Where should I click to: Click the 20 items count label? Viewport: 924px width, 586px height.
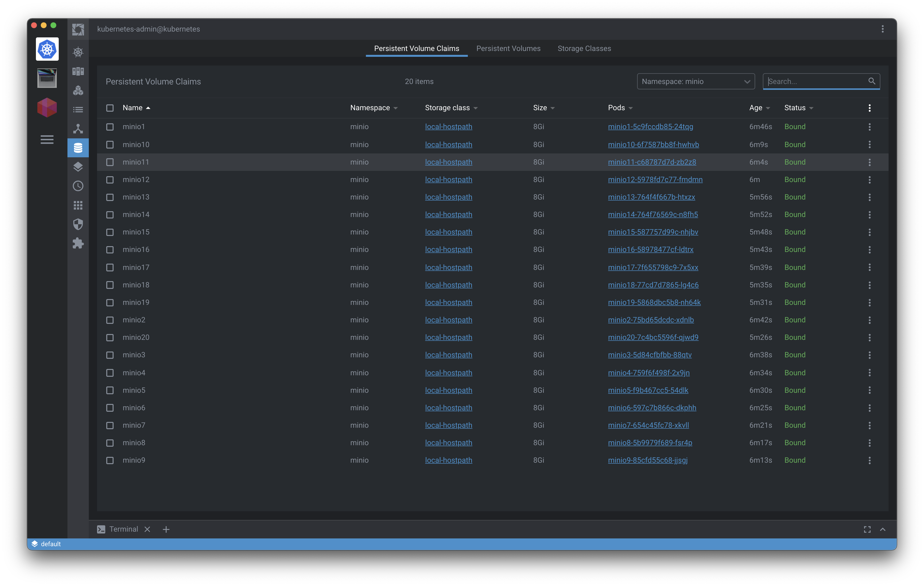[x=419, y=81]
